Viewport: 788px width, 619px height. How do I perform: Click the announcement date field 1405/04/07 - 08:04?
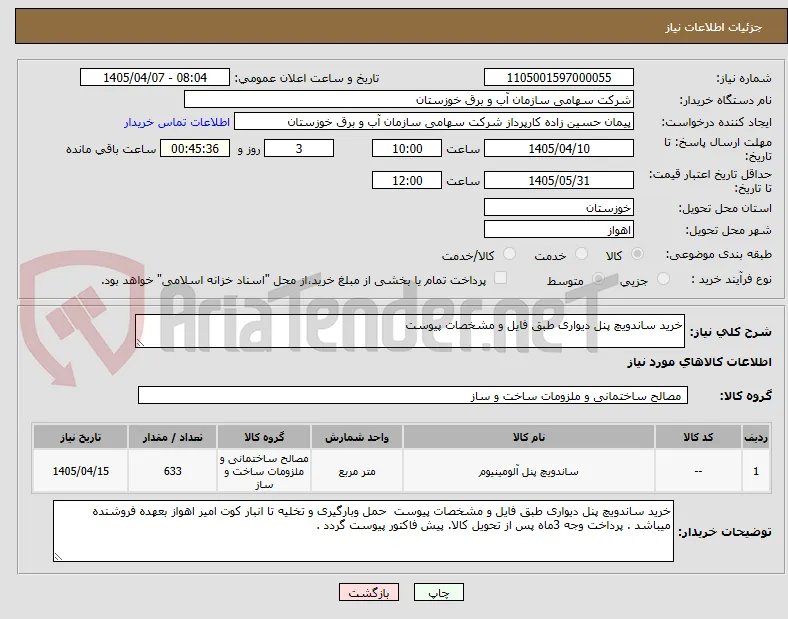pos(155,77)
